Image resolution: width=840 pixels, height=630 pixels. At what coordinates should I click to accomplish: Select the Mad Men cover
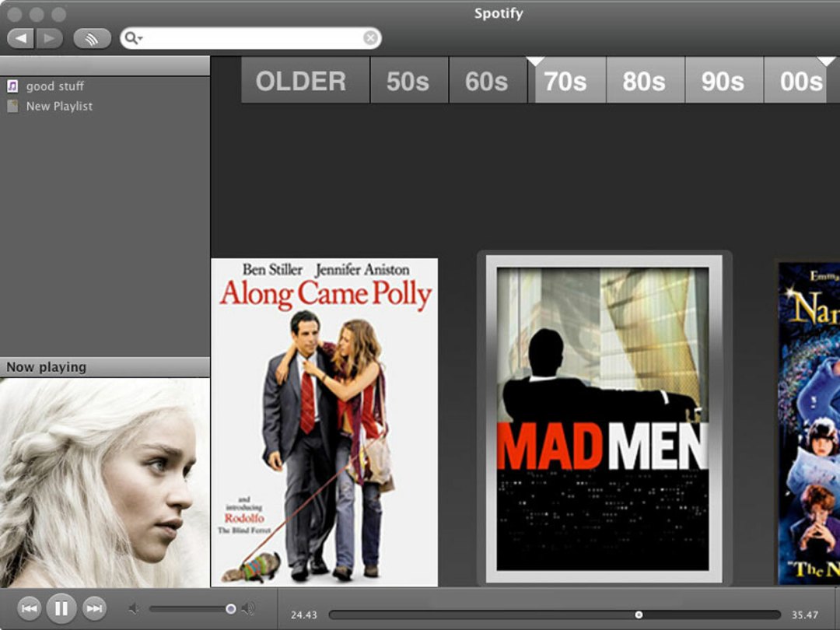604,418
